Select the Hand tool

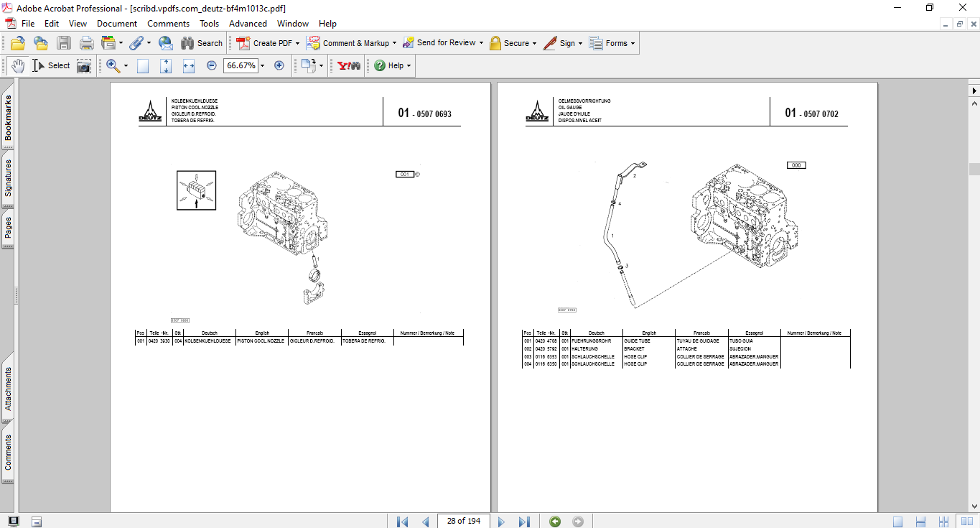click(17, 65)
